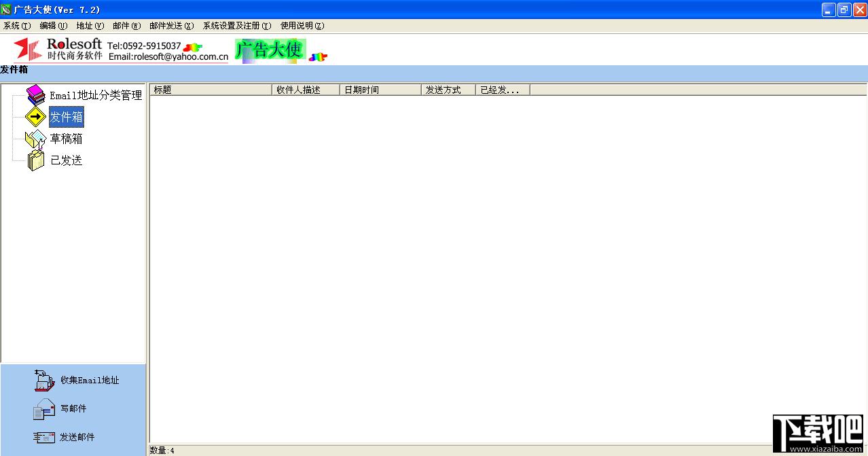Open the 地址(V) menu
868x456 pixels.
(90, 26)
